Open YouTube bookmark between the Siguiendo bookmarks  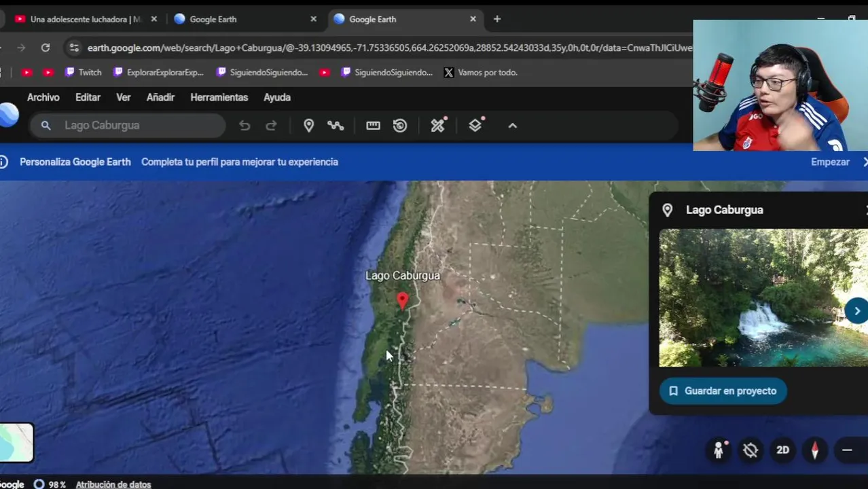[x=325, y=72]
